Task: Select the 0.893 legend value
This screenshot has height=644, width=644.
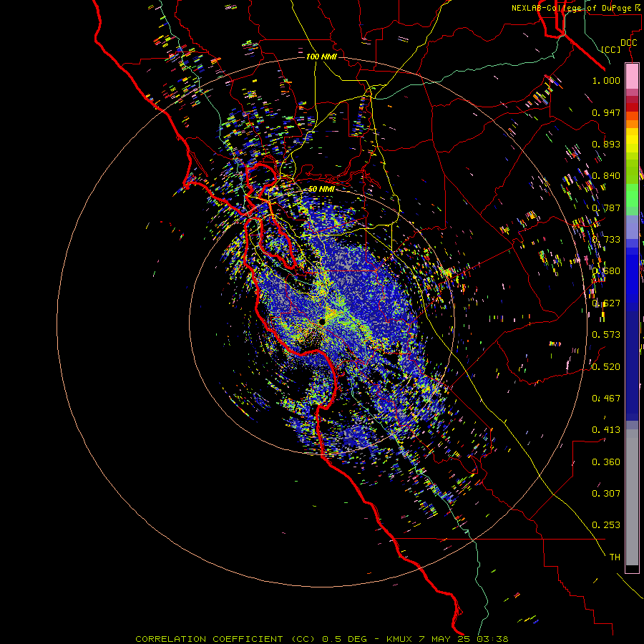Action: [606, 144]
